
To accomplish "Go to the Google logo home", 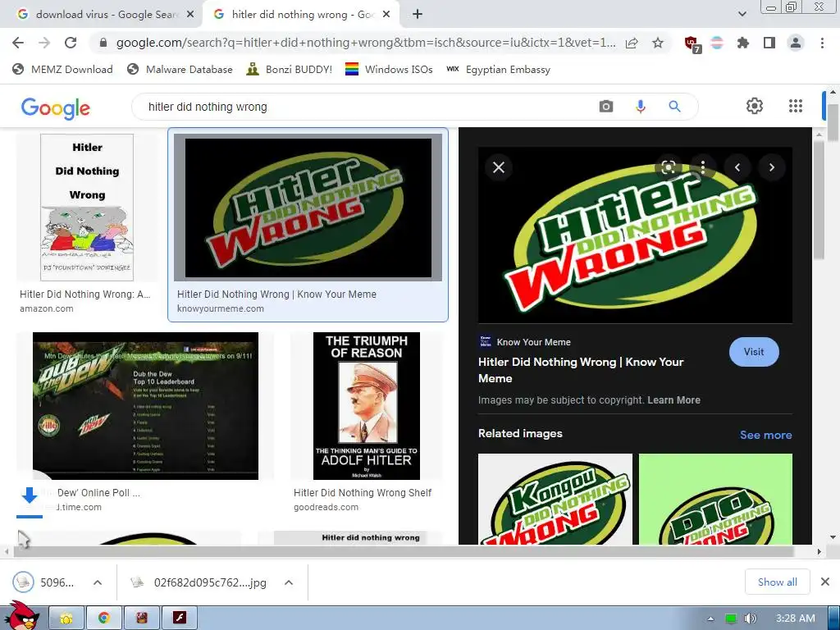I will coord(56,108).
